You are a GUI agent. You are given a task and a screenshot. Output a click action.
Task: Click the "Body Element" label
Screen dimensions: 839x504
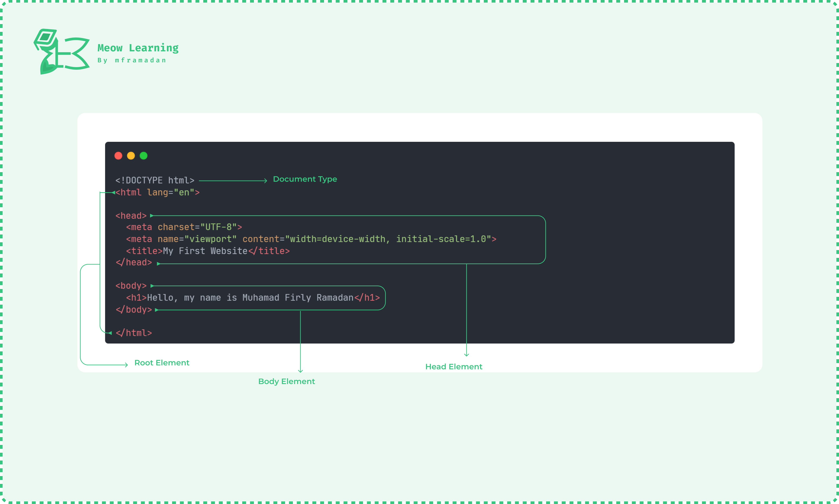pyautogui.click(x=286, y=381)
